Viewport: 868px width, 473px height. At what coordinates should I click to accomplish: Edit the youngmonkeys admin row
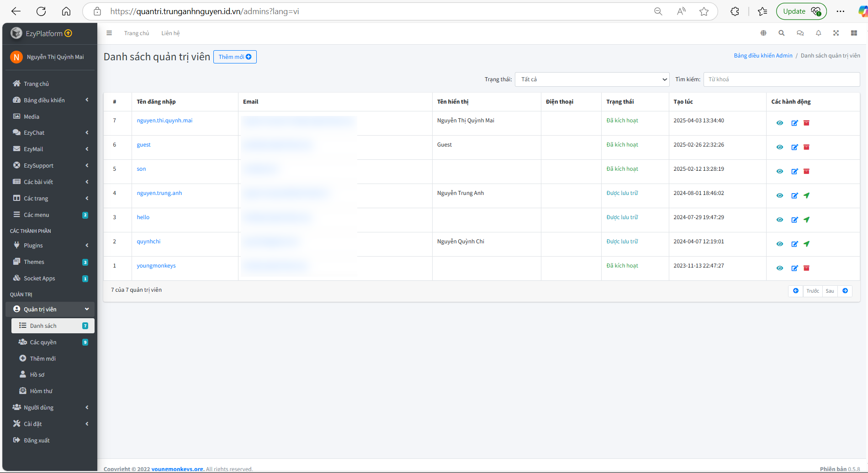794,268
